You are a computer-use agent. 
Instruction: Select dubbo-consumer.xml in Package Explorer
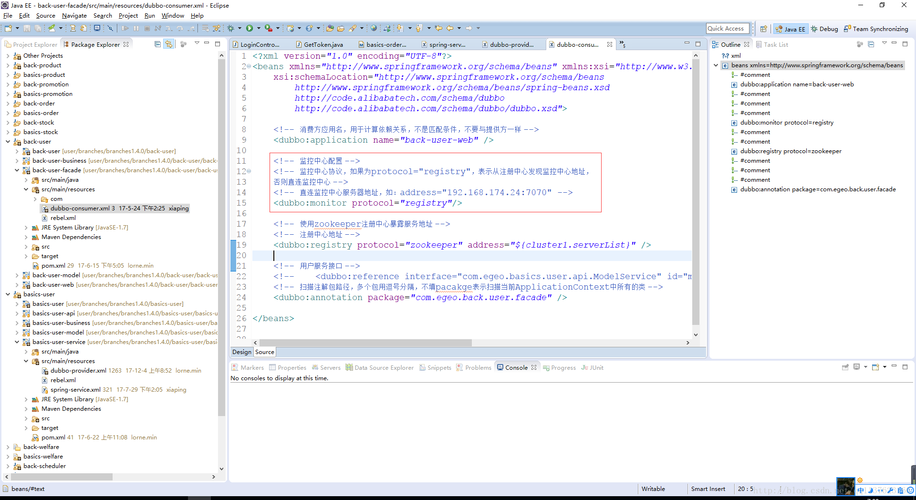(x=114, y=208)
